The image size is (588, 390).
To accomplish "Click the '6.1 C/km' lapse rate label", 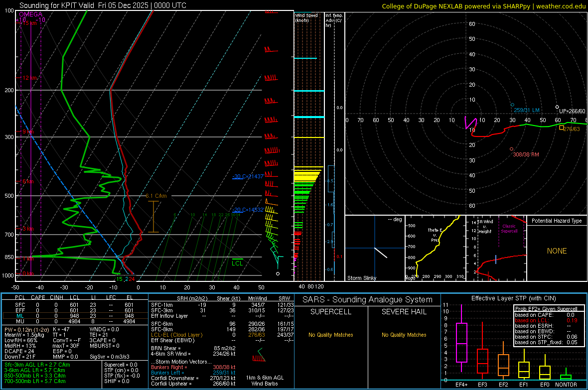I will coord(156,196).
